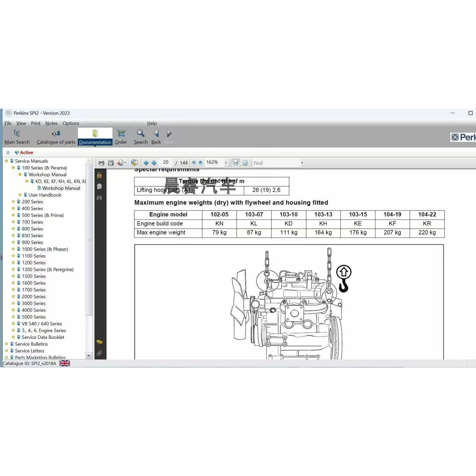Open the binoculars search panel icon

pyautogui.click(x=99, y=198)
